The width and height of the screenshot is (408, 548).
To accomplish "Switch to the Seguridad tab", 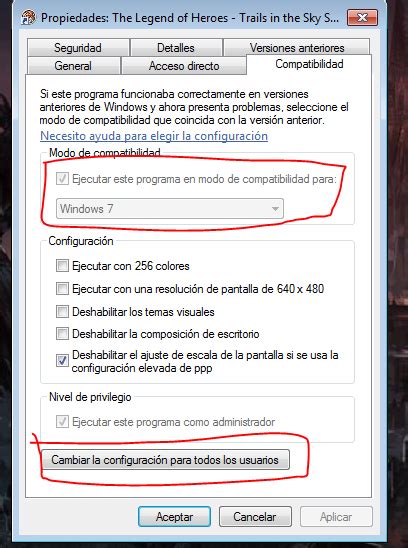I will tap(78, 48).
